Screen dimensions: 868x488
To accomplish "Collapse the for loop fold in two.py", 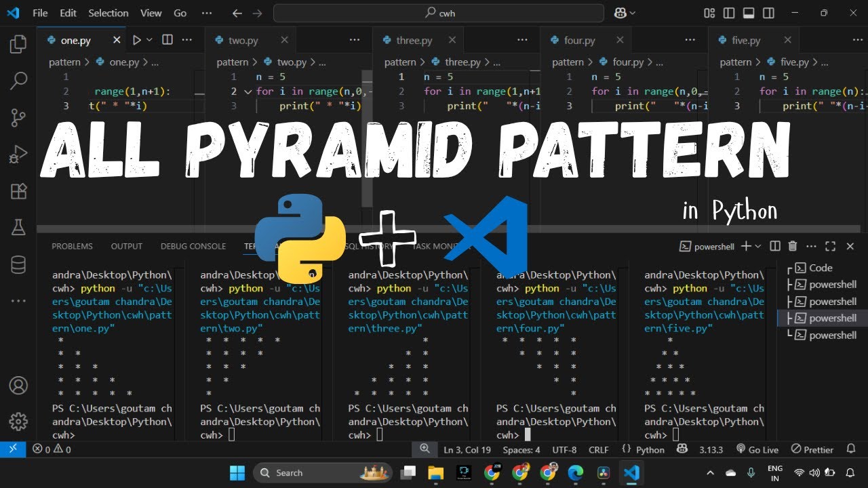I will coord(248,91).
